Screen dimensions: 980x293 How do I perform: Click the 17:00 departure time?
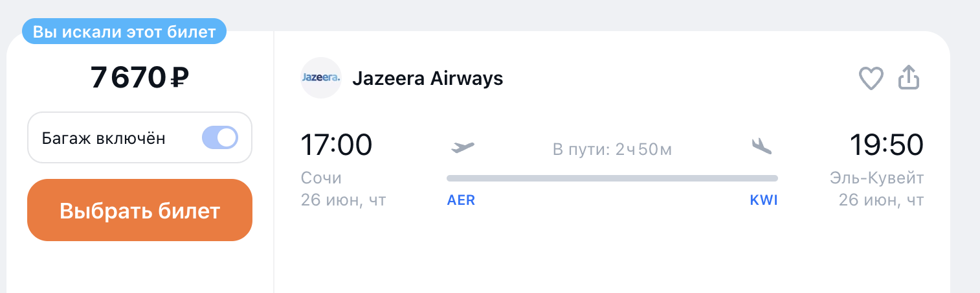[x=337, y=145]
